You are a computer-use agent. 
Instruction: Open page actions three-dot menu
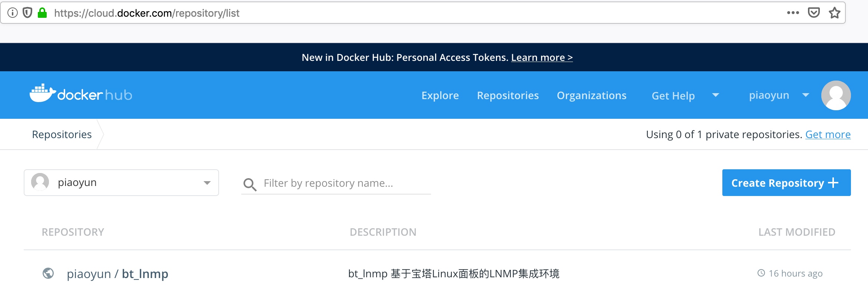click(x=793, y=13)
